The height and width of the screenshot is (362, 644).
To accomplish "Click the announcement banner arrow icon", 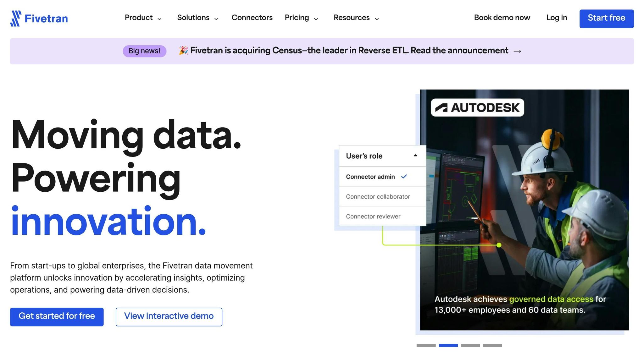I will [517, 51].
